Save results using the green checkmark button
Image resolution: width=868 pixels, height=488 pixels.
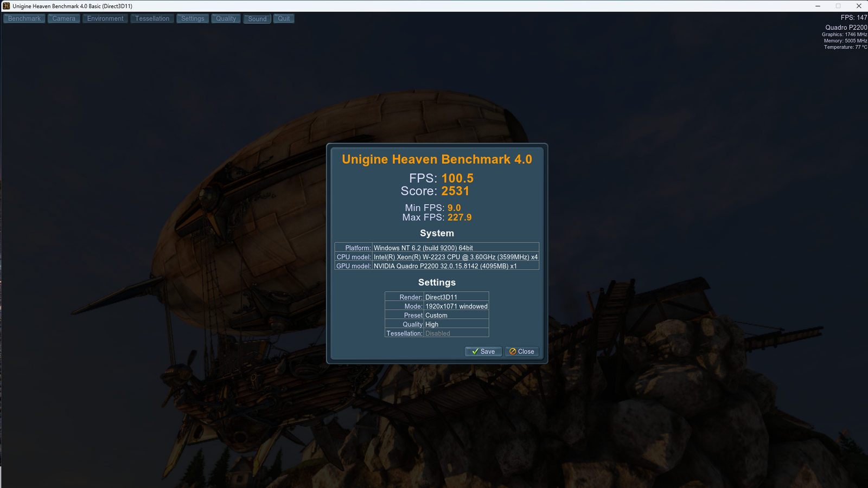(x=483, y=351)
